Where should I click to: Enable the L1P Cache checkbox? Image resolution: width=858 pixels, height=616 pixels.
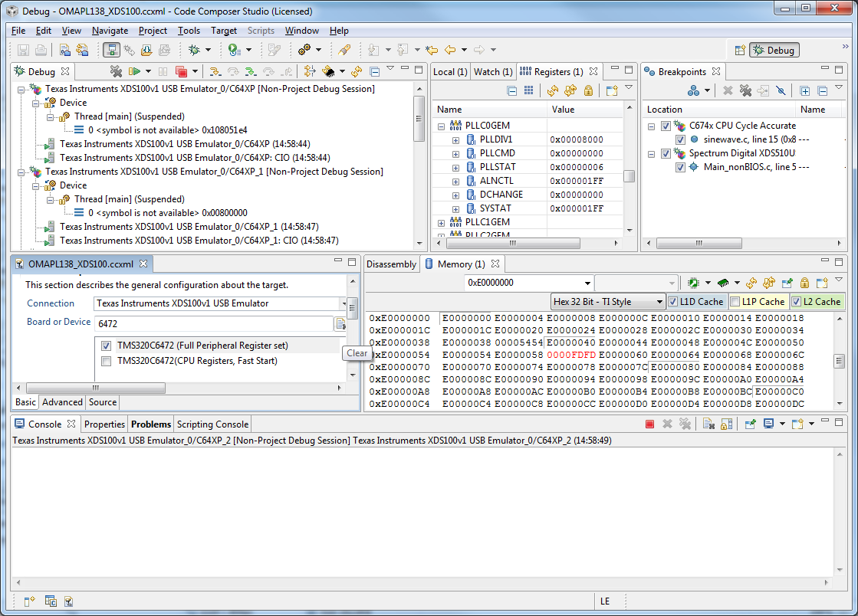click(735, 302)
